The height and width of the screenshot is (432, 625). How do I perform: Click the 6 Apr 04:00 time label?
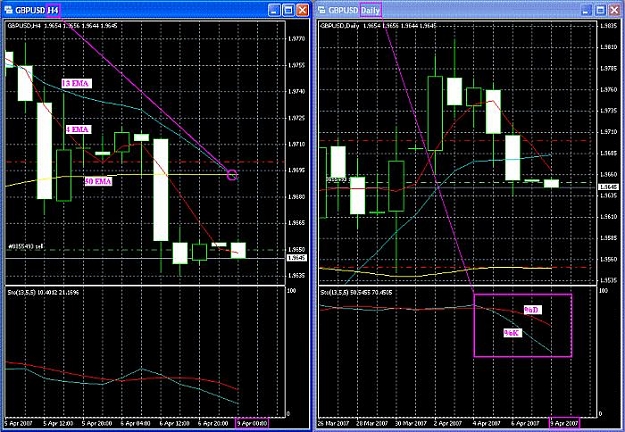click(136, 423)
